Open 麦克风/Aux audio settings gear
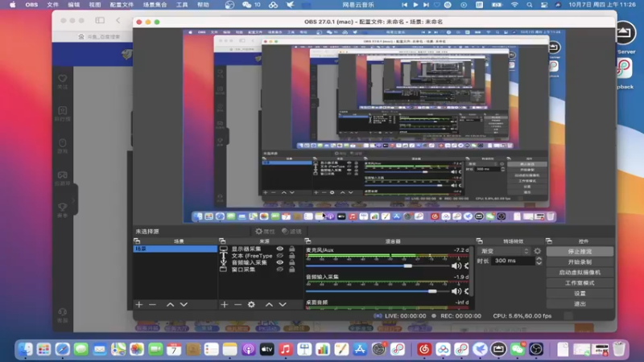Viewport: 644px width, 362px height. (467, 266)
